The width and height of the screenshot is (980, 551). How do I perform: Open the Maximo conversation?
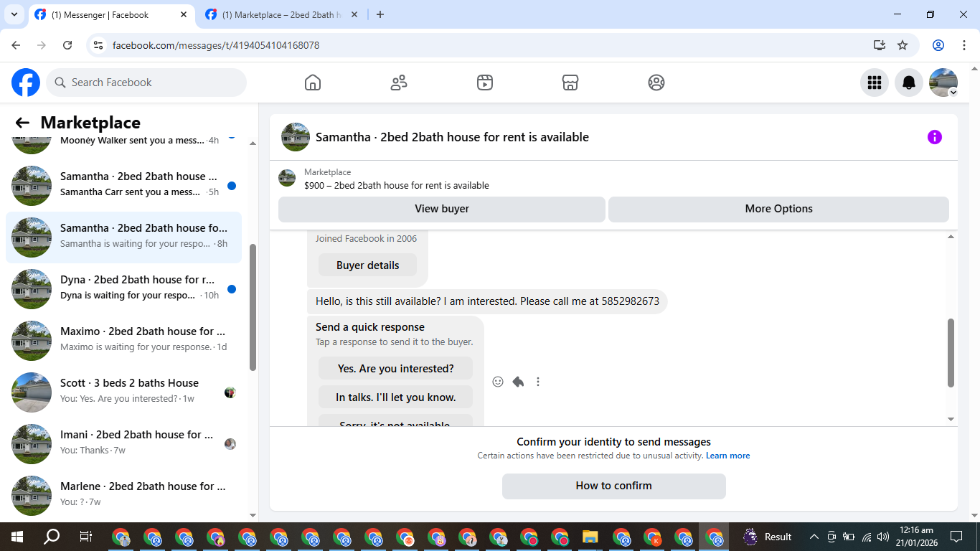123,341
